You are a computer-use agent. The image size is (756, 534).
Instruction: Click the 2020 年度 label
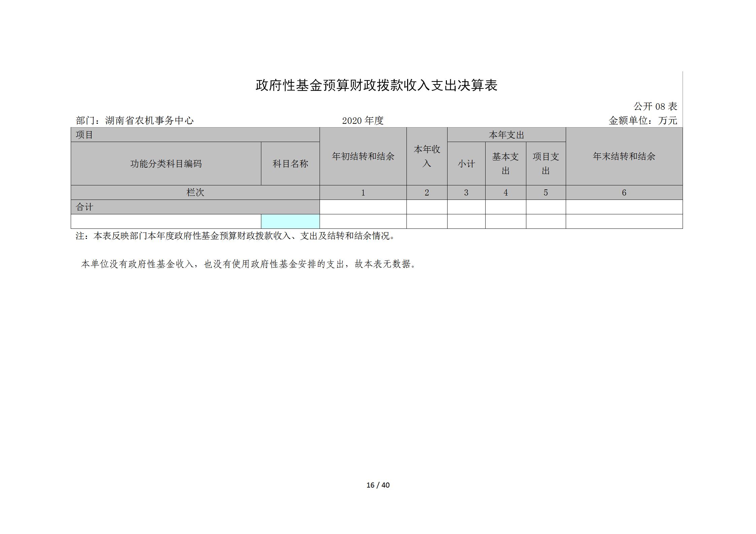(x=363, y=120)
